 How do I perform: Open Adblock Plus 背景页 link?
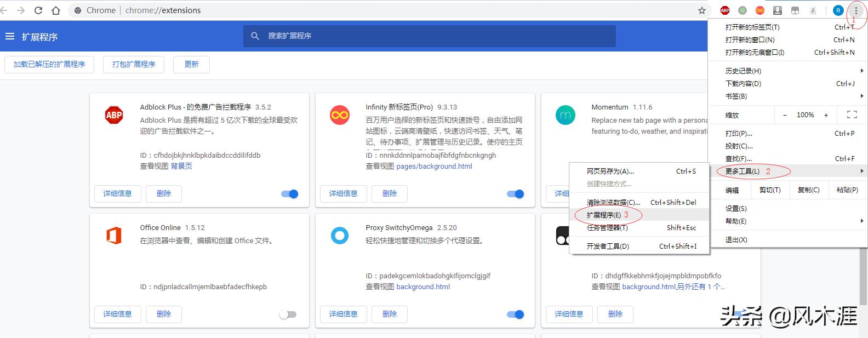coord(181,166)
